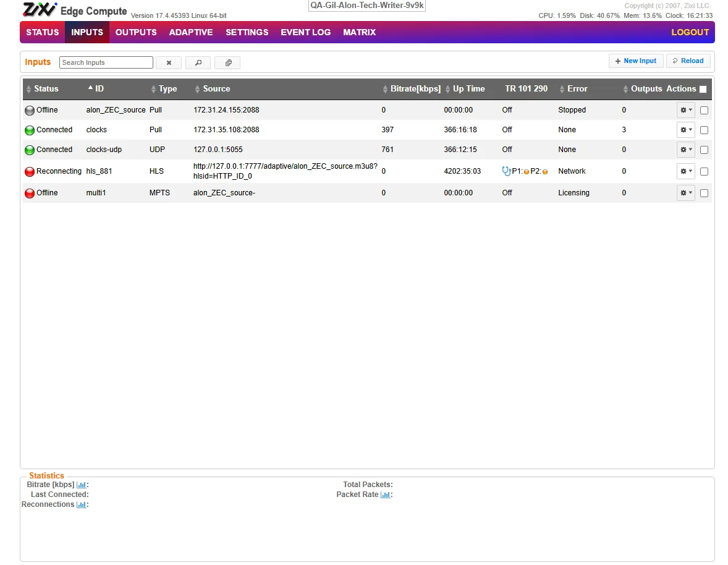The width and height of the screenshot is (728, 565).
Task: Click the Reload button
Action: [x=688, y=61]
